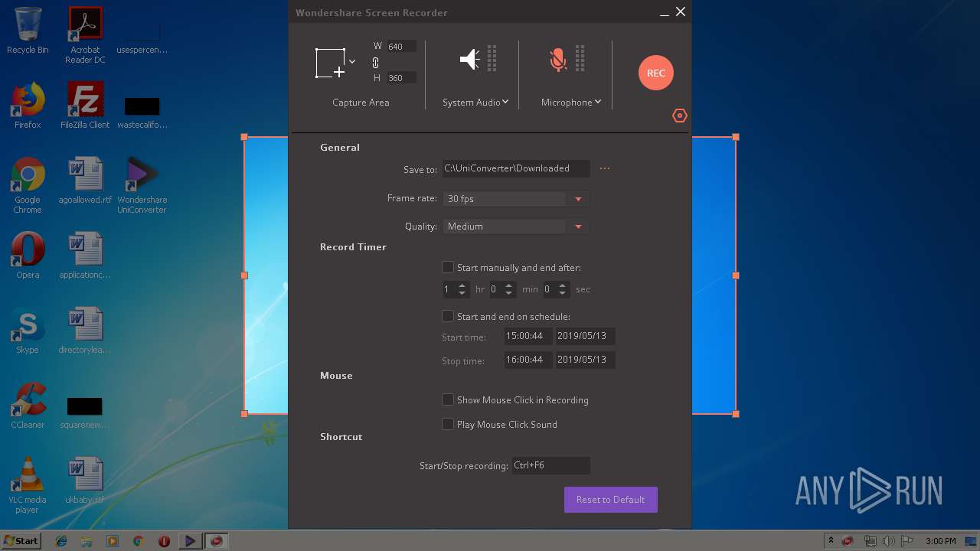This screenshot has width=980, height=551.
Task: Open Opera desktop icon
Action: click(x=28, y=256)
